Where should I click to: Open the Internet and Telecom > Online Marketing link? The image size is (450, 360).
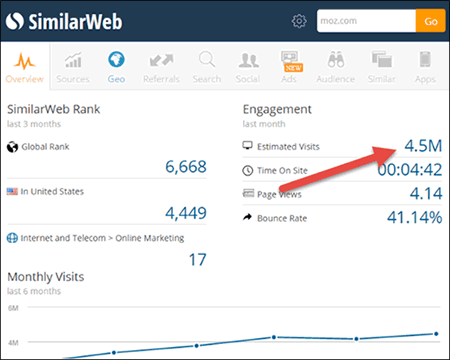[102, 238]
